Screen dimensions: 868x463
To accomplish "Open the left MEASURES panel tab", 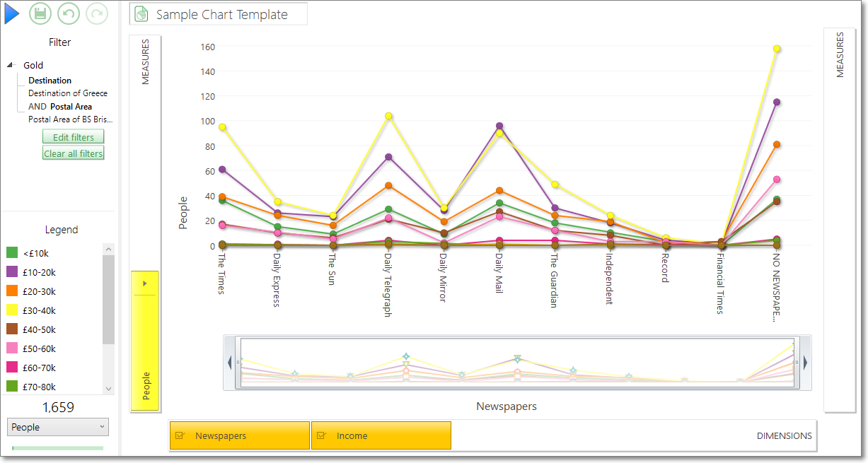I will click(x=146, y=61).
